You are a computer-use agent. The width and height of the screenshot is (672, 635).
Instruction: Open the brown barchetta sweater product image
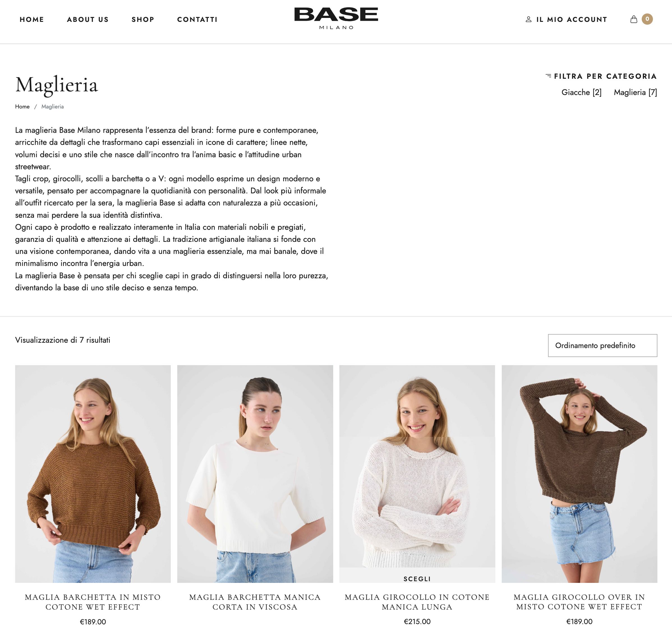click(93, 474)
